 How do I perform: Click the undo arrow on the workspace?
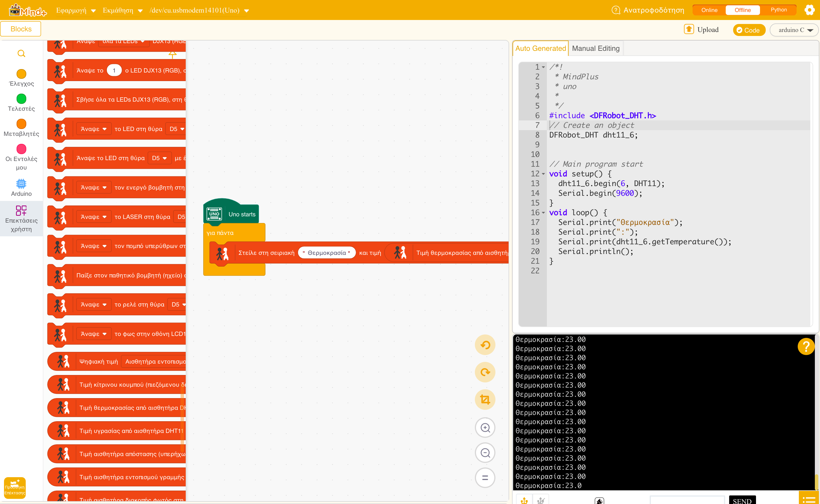485,345
